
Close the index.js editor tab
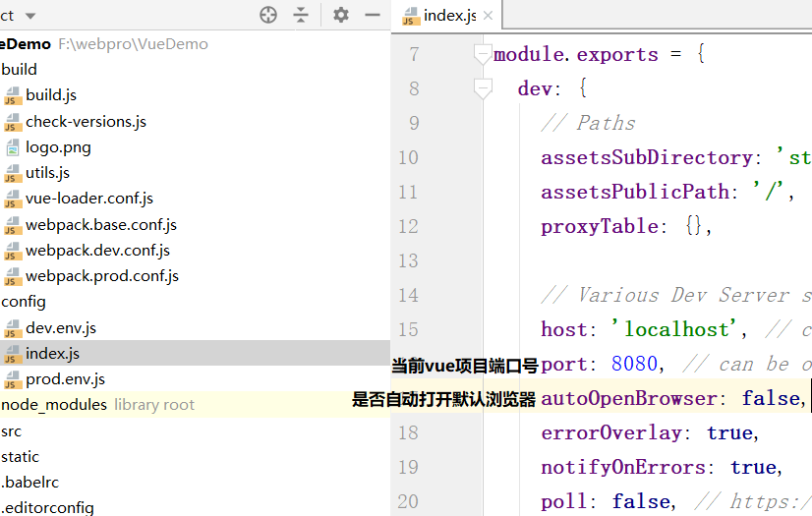tap(488, 16)
